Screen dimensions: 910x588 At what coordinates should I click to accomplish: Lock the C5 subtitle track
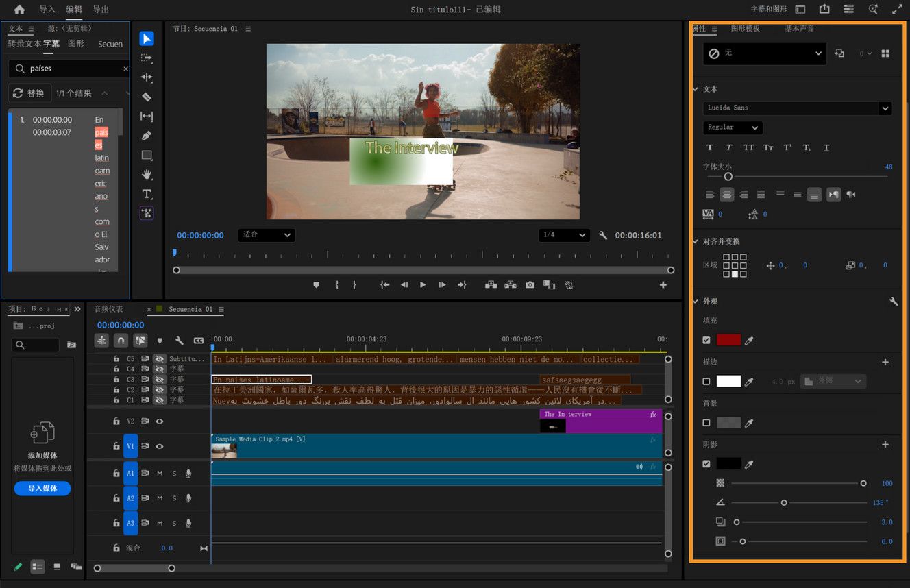pyautogui.click(x=117, y=359)
